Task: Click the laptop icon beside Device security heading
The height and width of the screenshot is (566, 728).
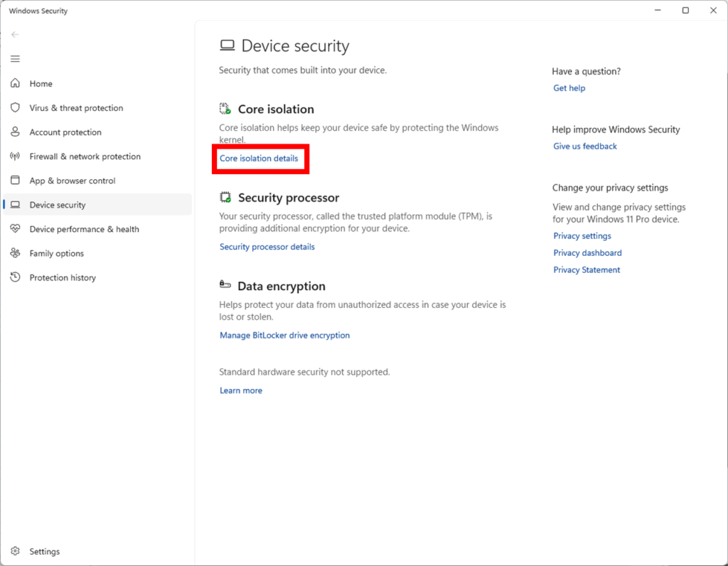Action: (x=227, y=45)
